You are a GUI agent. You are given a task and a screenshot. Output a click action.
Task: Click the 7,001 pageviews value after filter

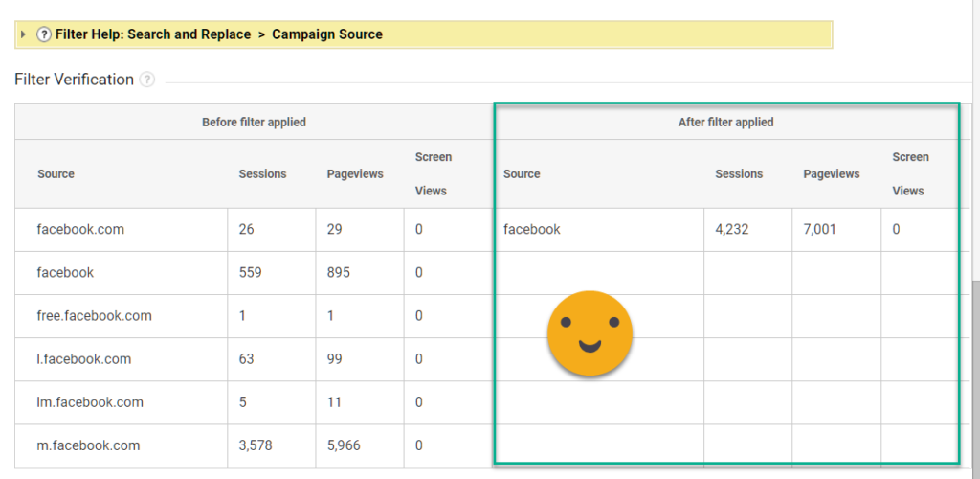coord(819,230)
